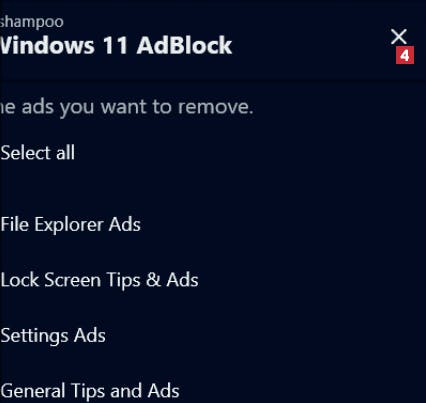This screenshot has width=426, height=403.
Task: Click the 'Lock Screen Tips & Ads' label
Action: (99, 280)
